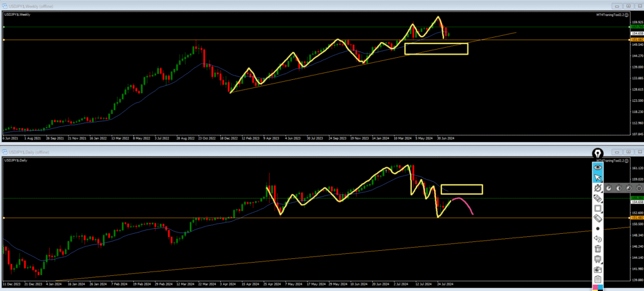Screen dimensions: 644x291
Task: Click the black dot size icon
Action: (597, 228)
